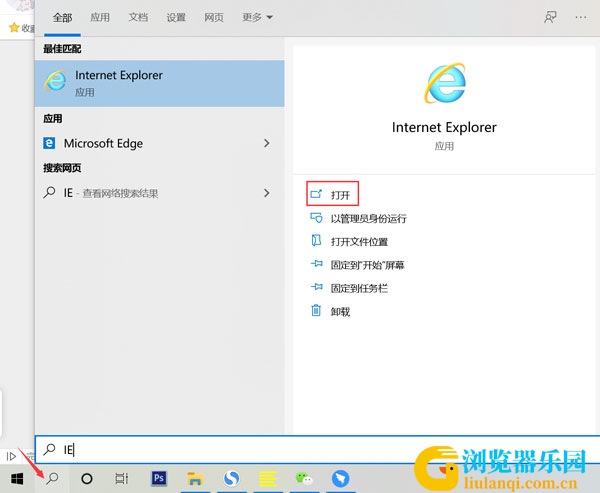Click the Windows Start button
This screenshot has height=493, width=600.
coord(17,478)
